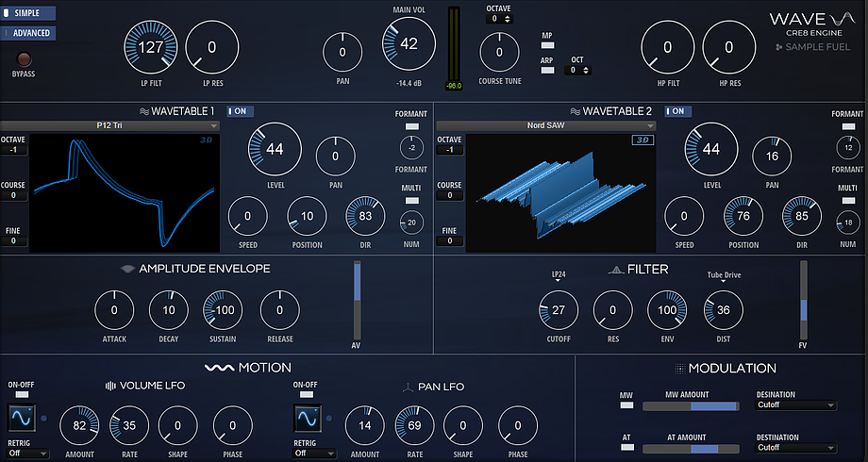Toggle the MW modulation switch
The width and height of the screenshot is (868, 462).
626,405
